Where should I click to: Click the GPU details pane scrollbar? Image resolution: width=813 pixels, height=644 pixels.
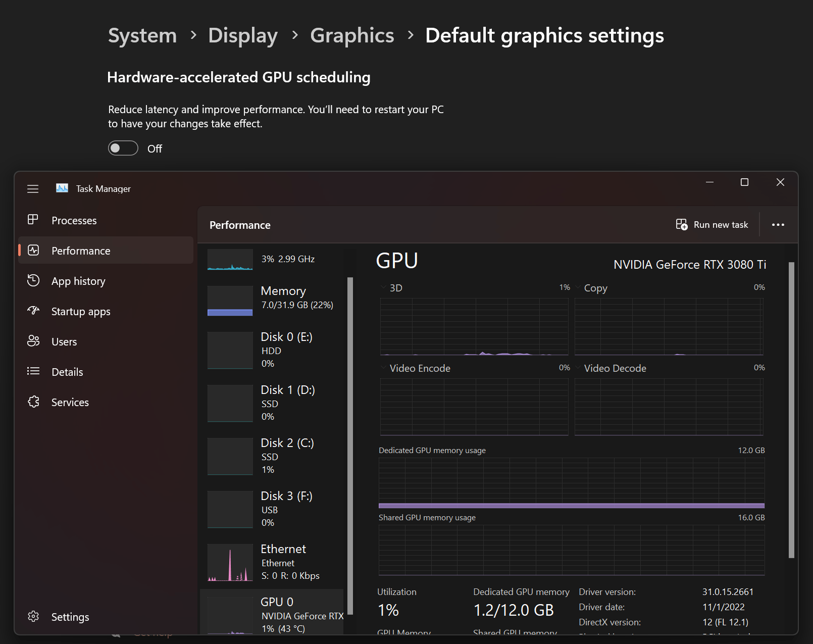[x=791, y=410]
